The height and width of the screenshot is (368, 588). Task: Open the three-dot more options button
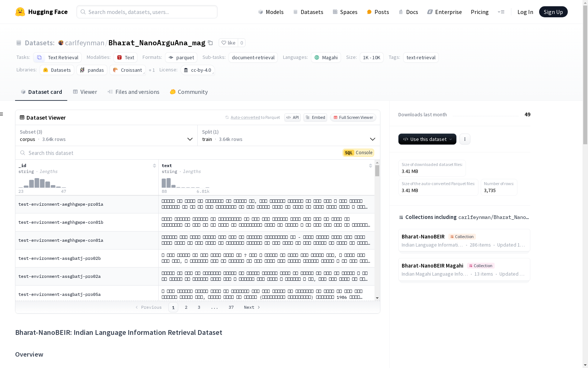[465, 139]
